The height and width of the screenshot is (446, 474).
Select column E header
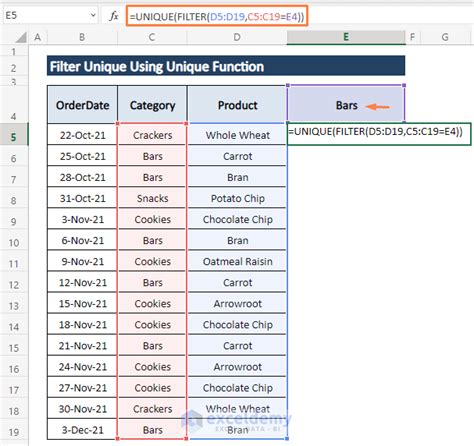(346, 37)
